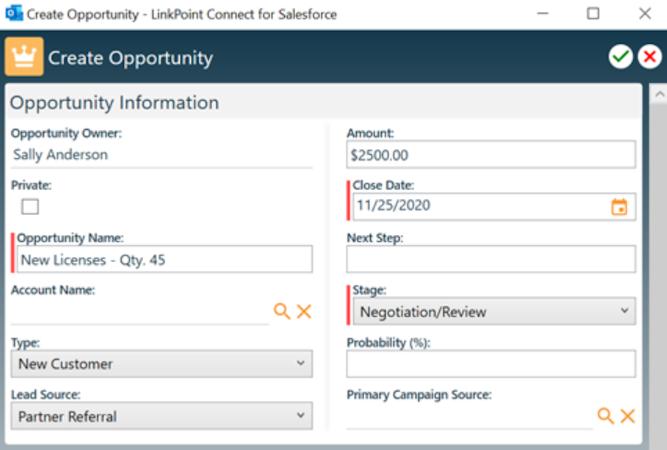Click the Amount input field
667x450 pixels.
click(490, 155)
